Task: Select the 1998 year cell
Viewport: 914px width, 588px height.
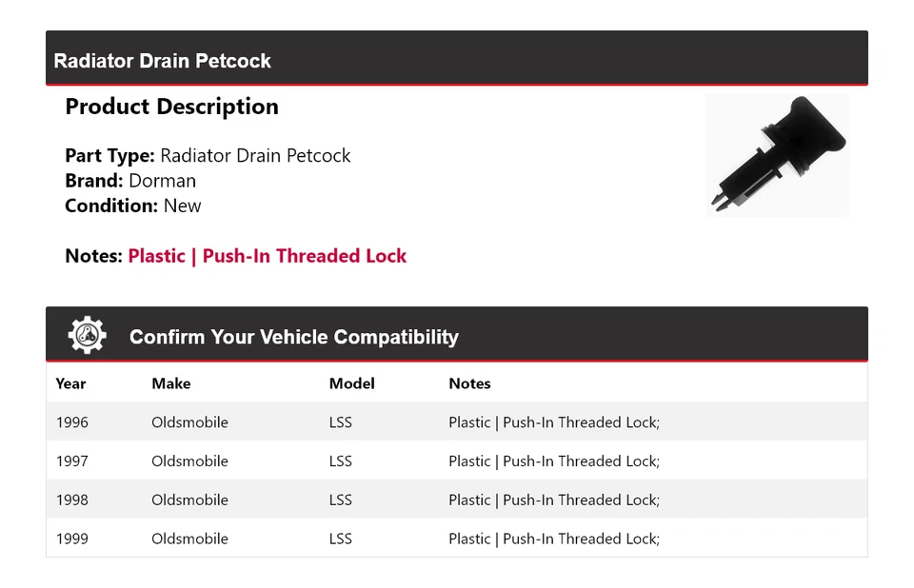Action: (72, 500)
